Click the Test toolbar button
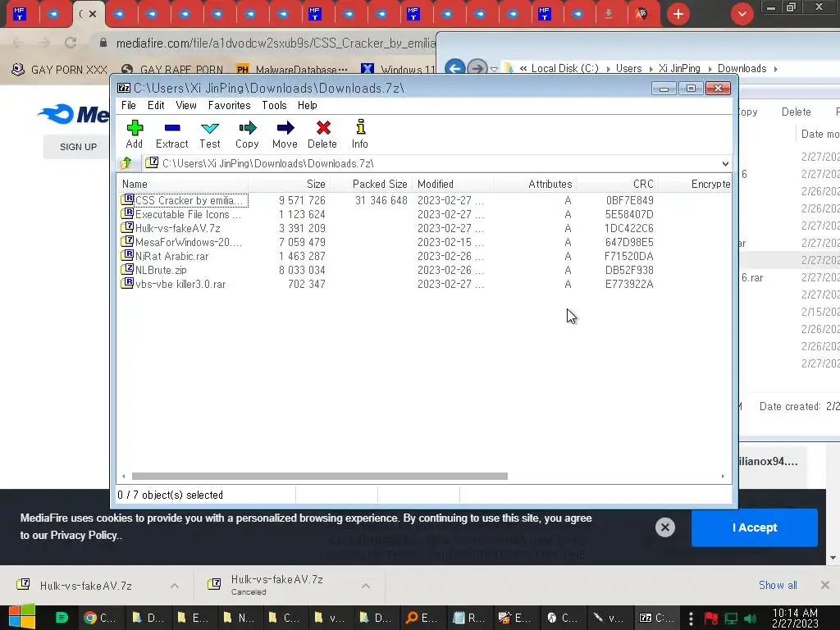Screen dimensions: 840x630 pyautogui.click(x=209, y=134)
